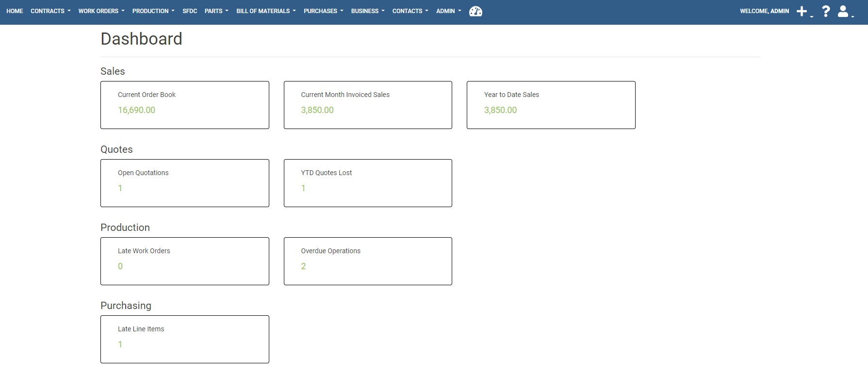Click the plus quick-add icon
The height and width of the screenshot is (374, 868).
coord(802,11)
